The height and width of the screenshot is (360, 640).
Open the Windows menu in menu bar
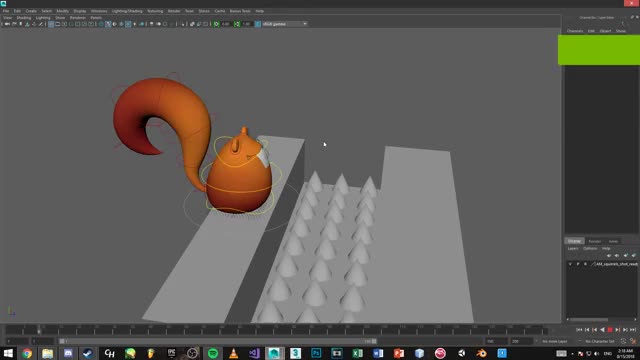coord(99,11)
